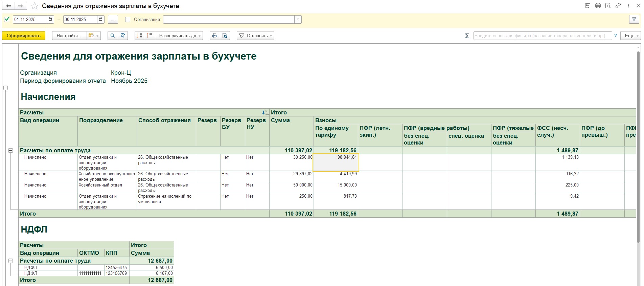Screen dimensions: 644x286
Task: Click the magnifier find icon in toolbar
Action: pos(113,36)
